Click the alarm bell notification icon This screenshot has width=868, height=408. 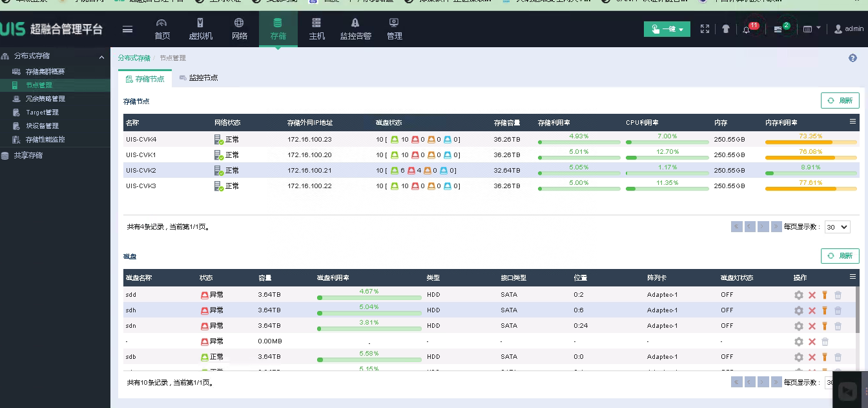click(747, 29)
